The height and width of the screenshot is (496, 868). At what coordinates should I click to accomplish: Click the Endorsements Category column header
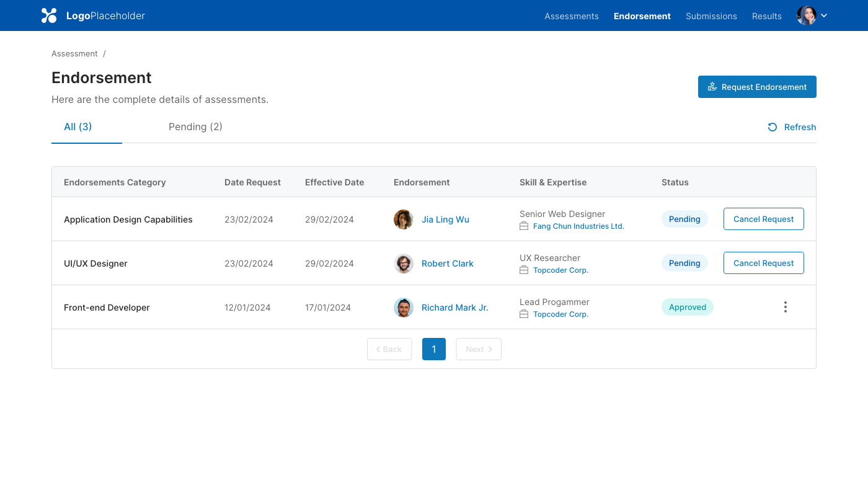point(115,182)
